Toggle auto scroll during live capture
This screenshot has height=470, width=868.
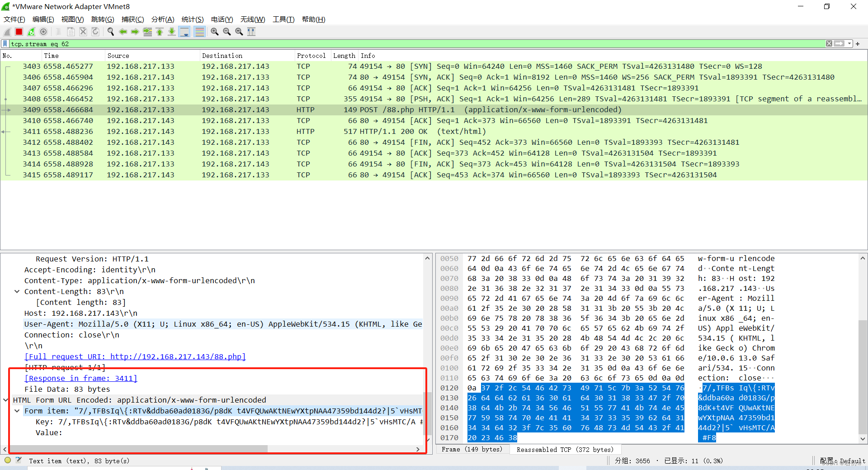pos(184,32)
